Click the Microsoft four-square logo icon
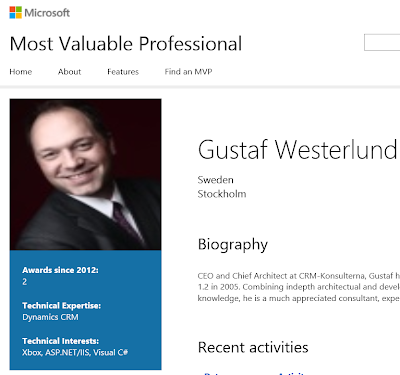Viewport: 400px width, 375px height. pyautogui.click(x=16, y=13)
